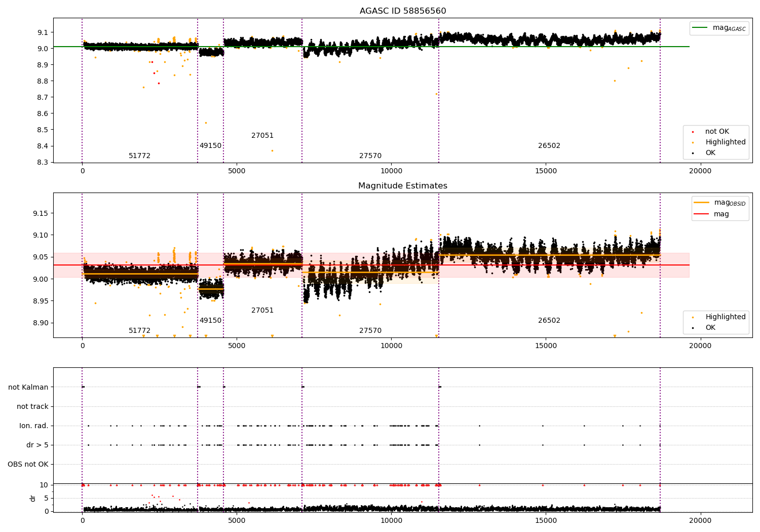Screen dimensions: 760x532
Task: Click the 'not track' axis label
Action: (x=32, y=406)
